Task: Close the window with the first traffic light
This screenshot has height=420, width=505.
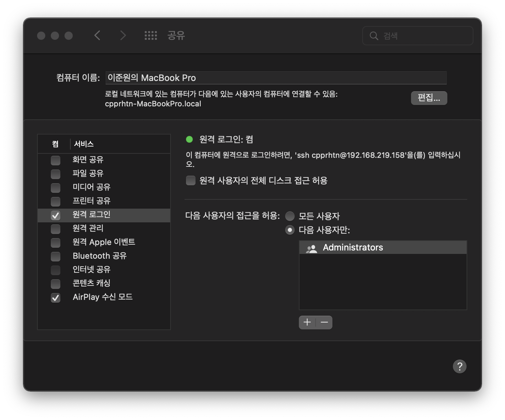Action: [41, 36]
